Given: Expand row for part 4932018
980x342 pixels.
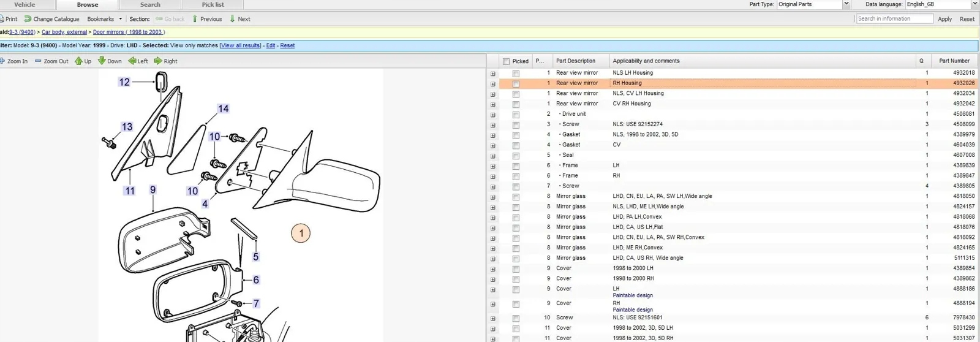Looking at the screenshot, I should click(x=492, y=74).
